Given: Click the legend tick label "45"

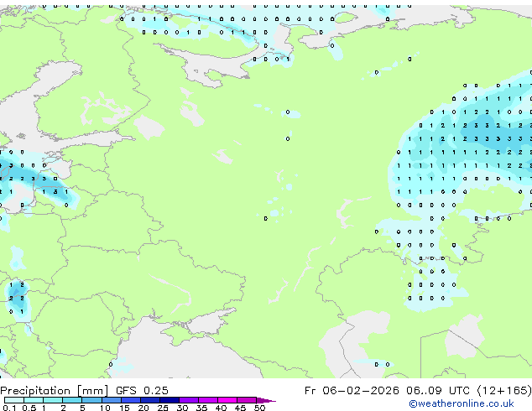Looking at the screenshot, I should coord(240,408).
